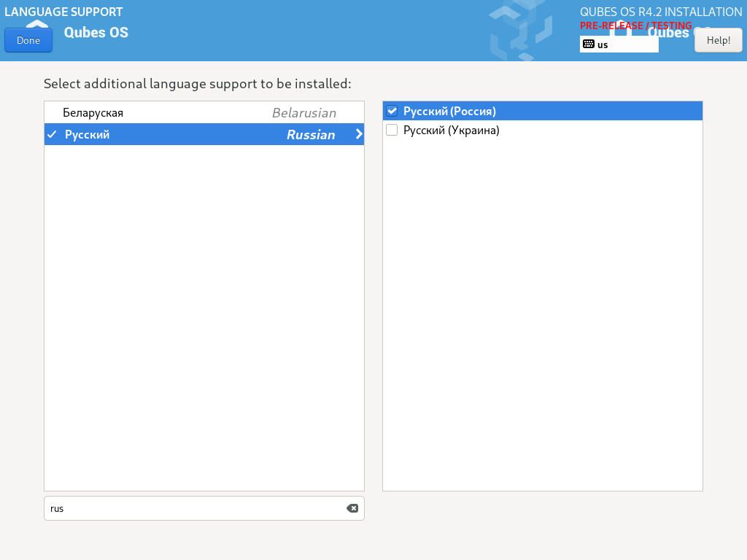Image resolution: width=747 pixels, height=560 pixels.
Task: Click the Qubes OS logo beside Done
Action: point(96,32)
